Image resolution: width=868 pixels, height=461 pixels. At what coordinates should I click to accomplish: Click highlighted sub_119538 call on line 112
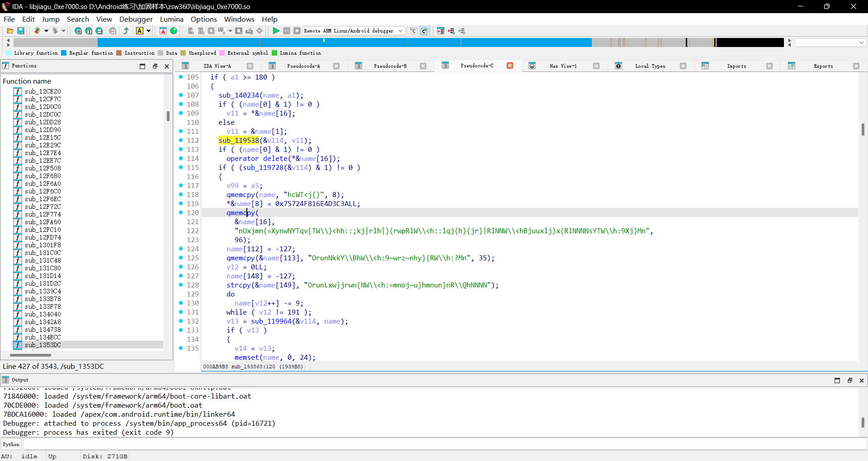(x=239, y=141)
